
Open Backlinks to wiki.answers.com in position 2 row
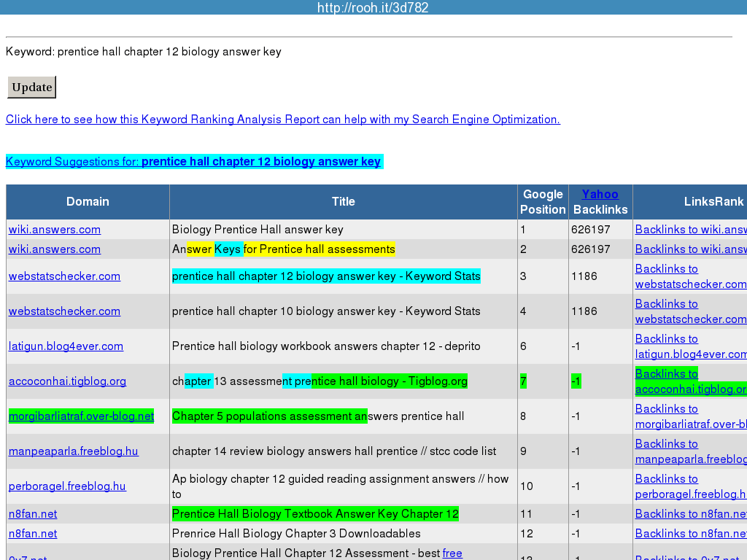pos(690,249)
